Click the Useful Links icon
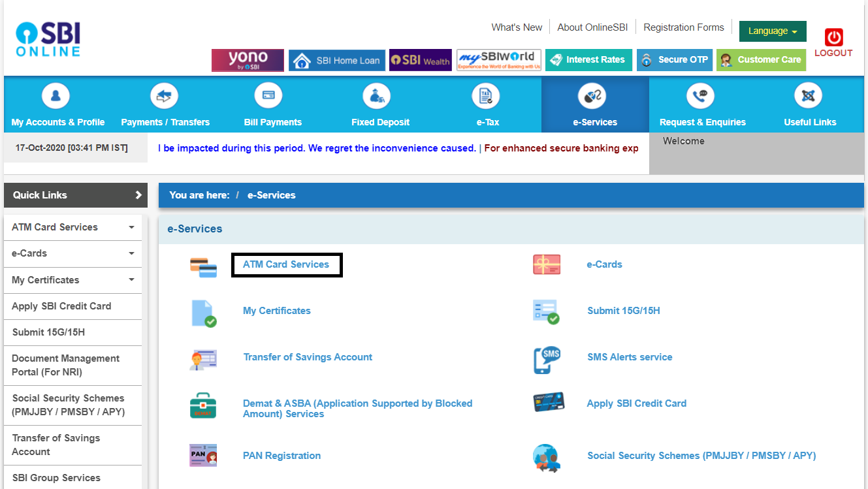 808,97
